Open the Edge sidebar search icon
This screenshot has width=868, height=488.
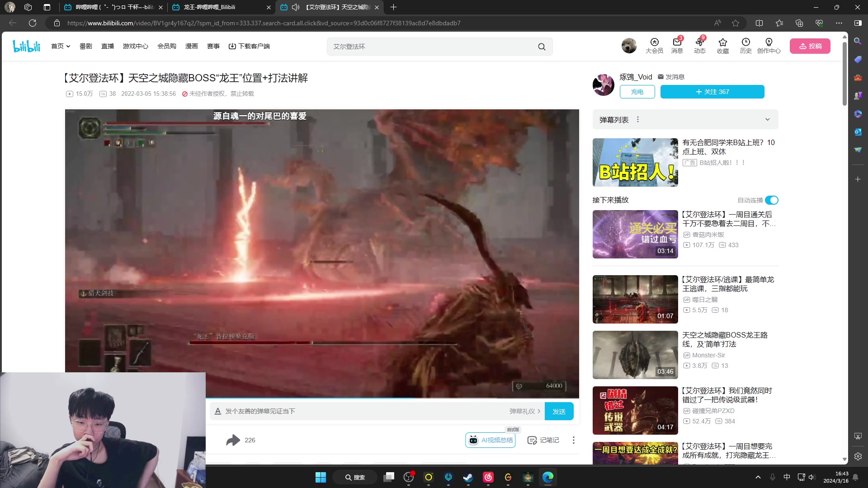[858, 41]
